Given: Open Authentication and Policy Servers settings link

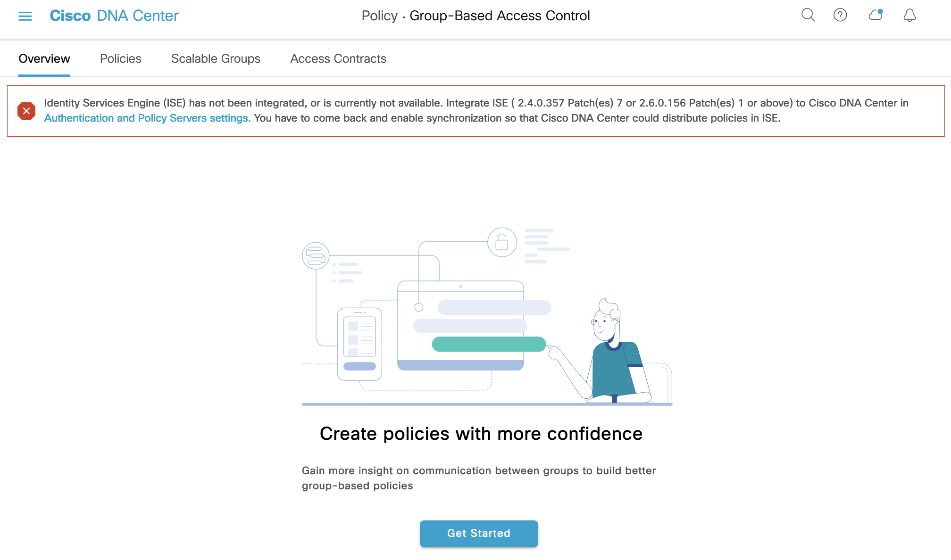Looking at the screenshot, I should 147,118.
